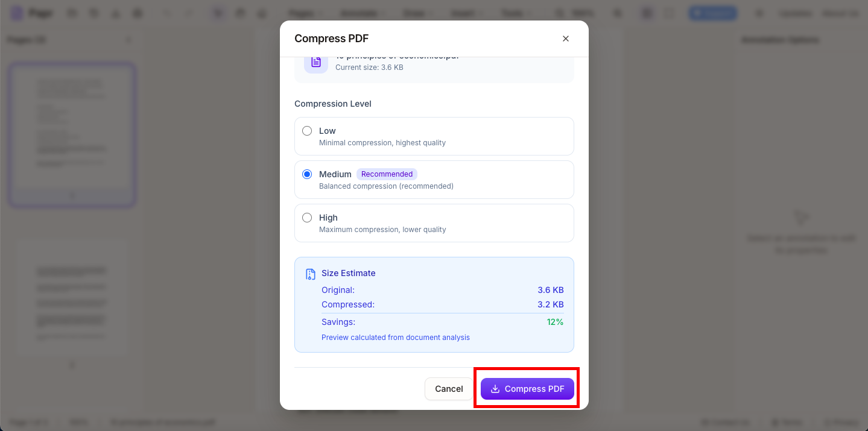
Task: Open the Insert menu
Action: [466, 13]
